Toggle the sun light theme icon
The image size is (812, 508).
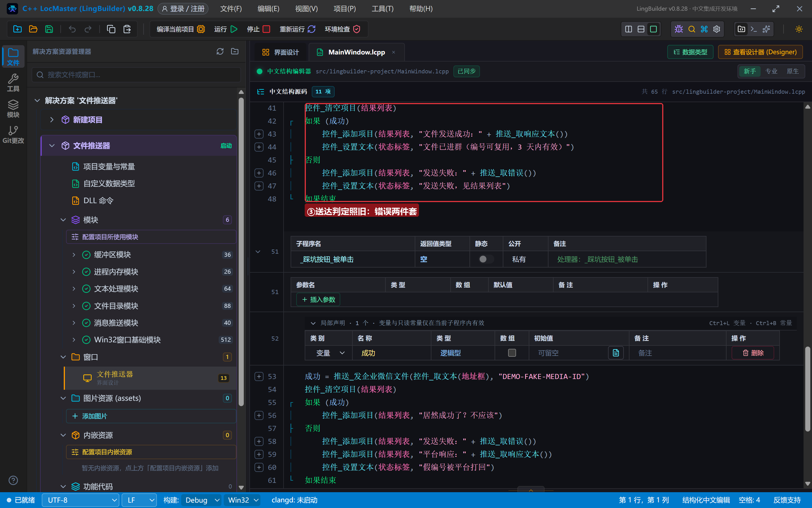click(x=799, y=29)
